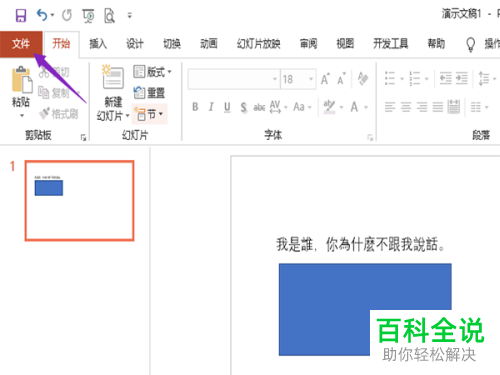Open the Customize Quick Access Toolbar arrow

pyautogui.click(x=130, y=15)
